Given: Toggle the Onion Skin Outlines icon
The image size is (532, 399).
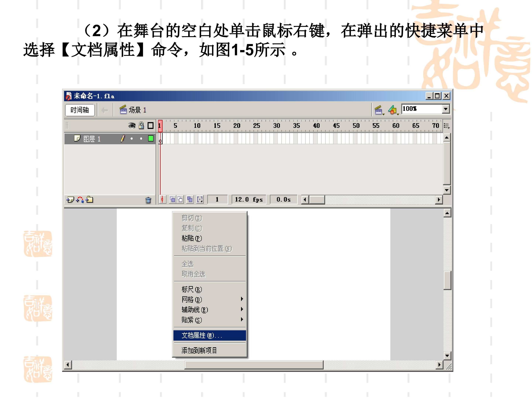Looking at the screenshot, I should point(180,199).
